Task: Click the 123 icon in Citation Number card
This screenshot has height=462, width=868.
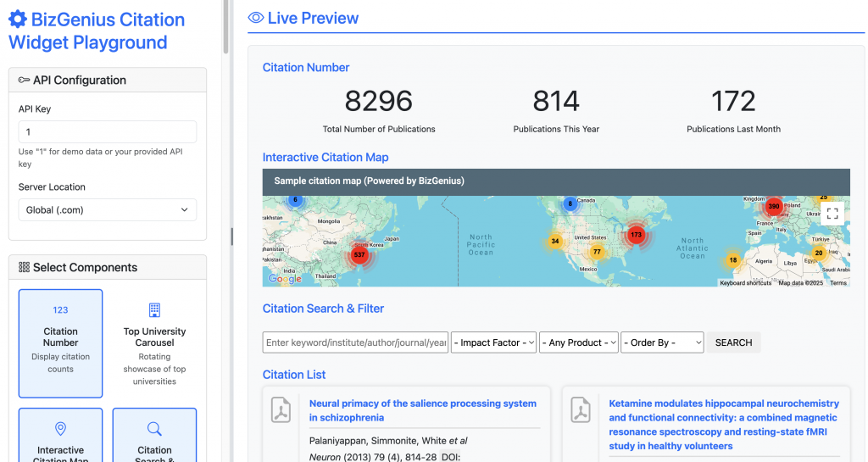Action: pyautogui.click(x=60, y=310)
